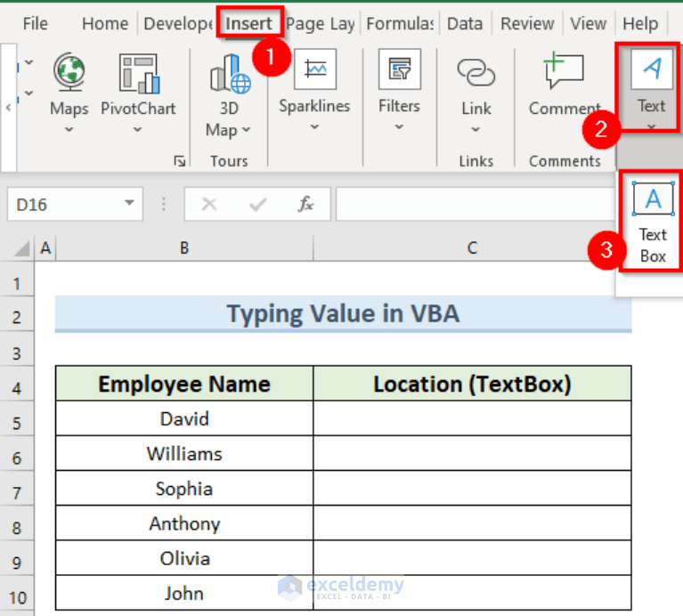This screenshot has height=616, width=683.
Task: Select column A header
Action: point(45,248)
